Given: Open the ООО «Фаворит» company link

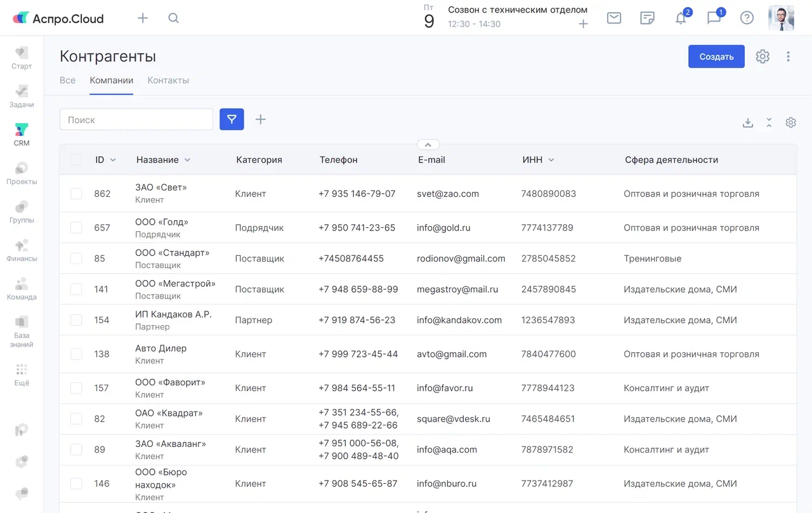Looking at the screenshot, I should (170, 382).
